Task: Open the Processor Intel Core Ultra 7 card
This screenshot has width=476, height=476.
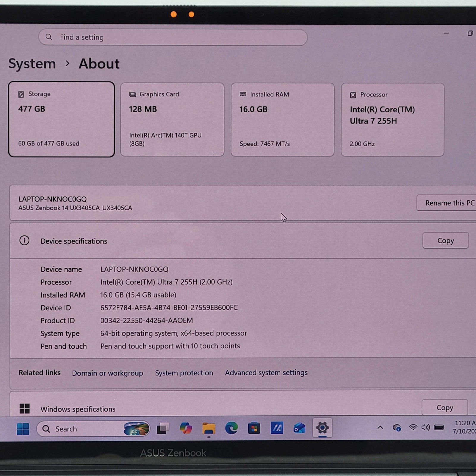Action: (392, 120)
